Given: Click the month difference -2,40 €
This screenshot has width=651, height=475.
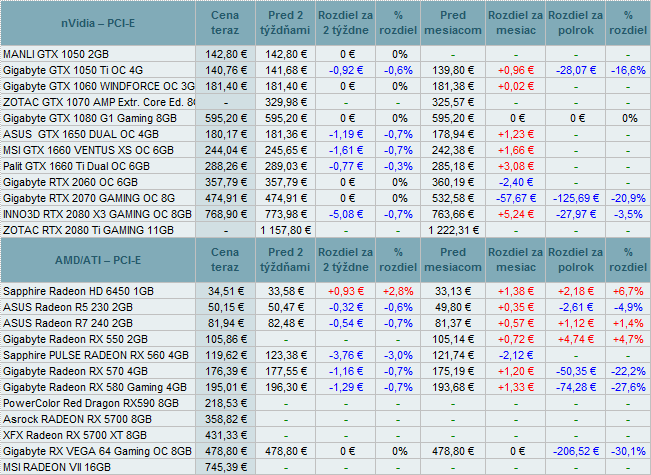Looking at the screenshot, I should [516, 182].
